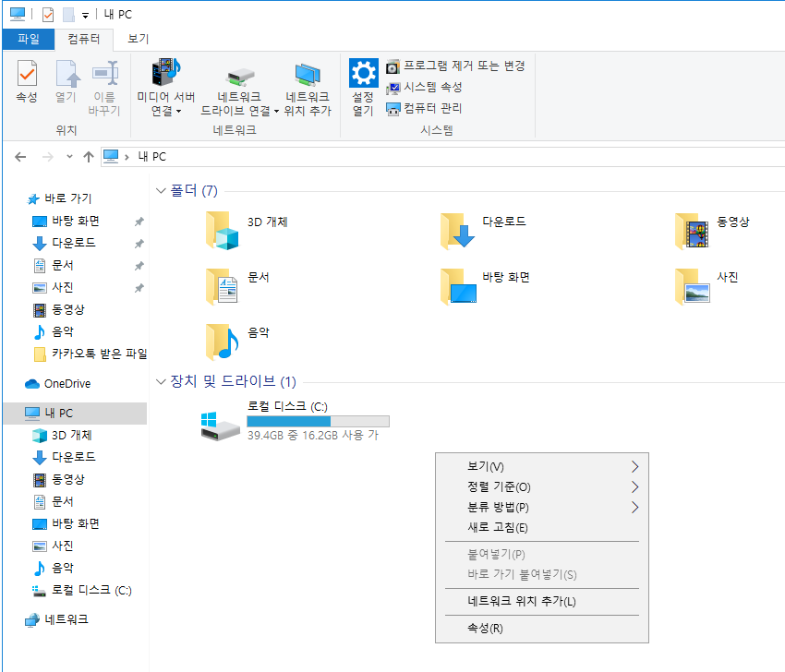
Task: Choose 네트워크 위치 추가(L) in context menu
Action: (542, 602)
